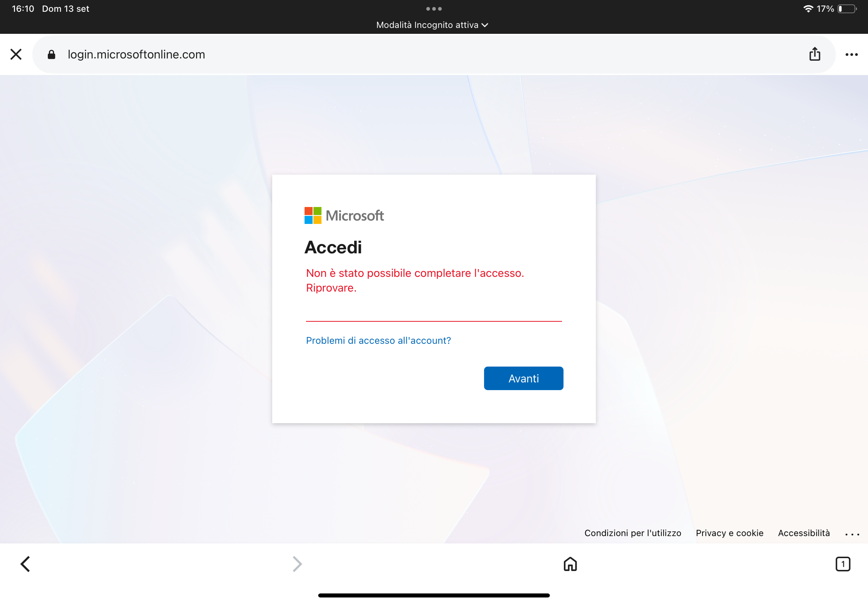
Task: Tap the 16:10 clock in status bar
Action: [x=23, y=9]
